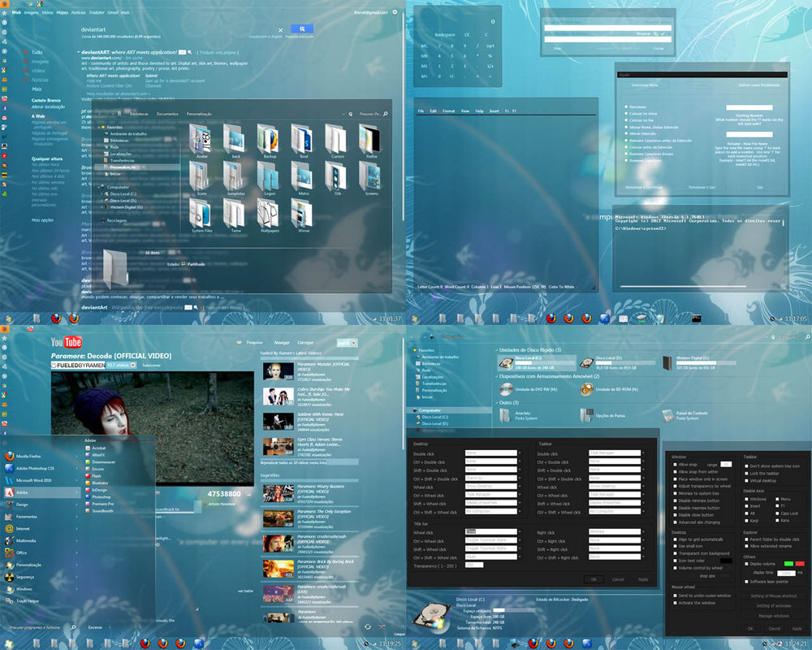Click the green Display volume color swatch
This screenshot has height=650, width=812.
click(786, 563)
